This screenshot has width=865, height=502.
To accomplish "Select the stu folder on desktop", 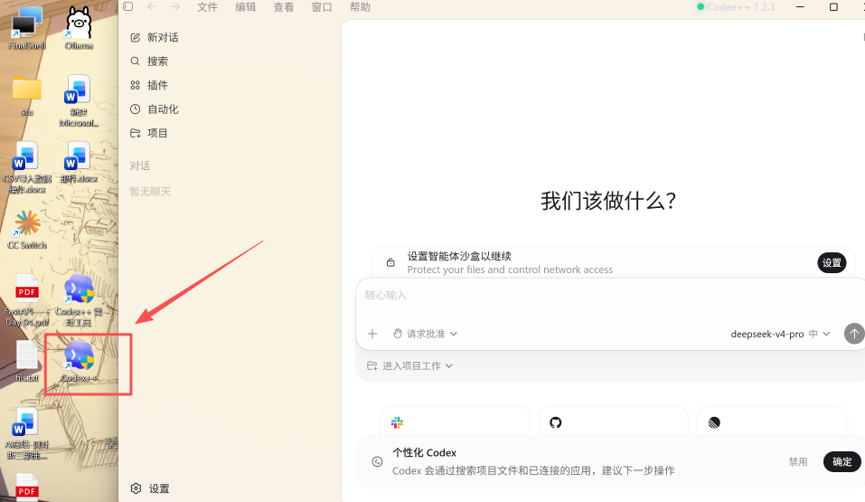I will pyautogui.click(x=27, y=96).
